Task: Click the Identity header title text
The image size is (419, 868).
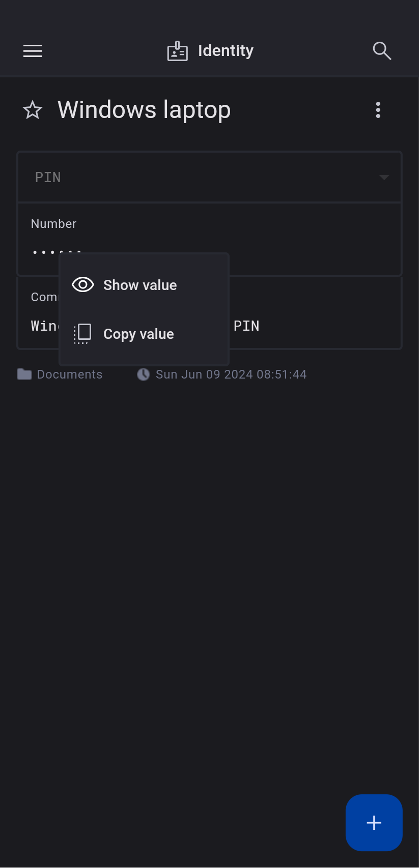Action: pos(226,51)
